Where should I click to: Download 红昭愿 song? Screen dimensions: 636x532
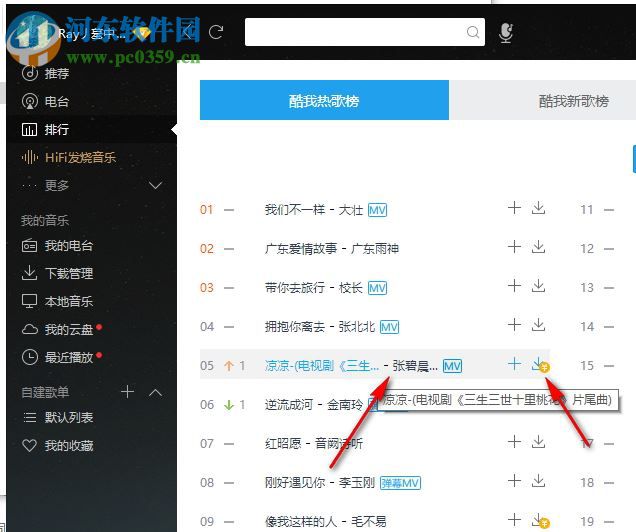[538, 442]
